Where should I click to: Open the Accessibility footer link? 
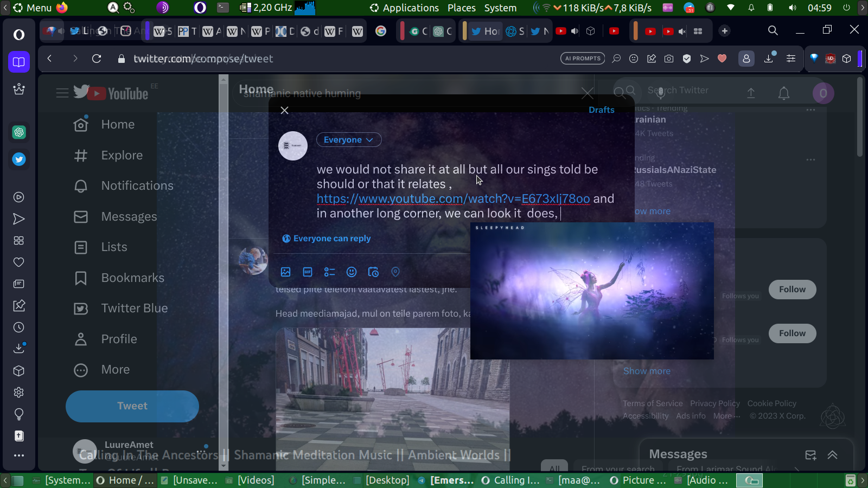[646, 416]
